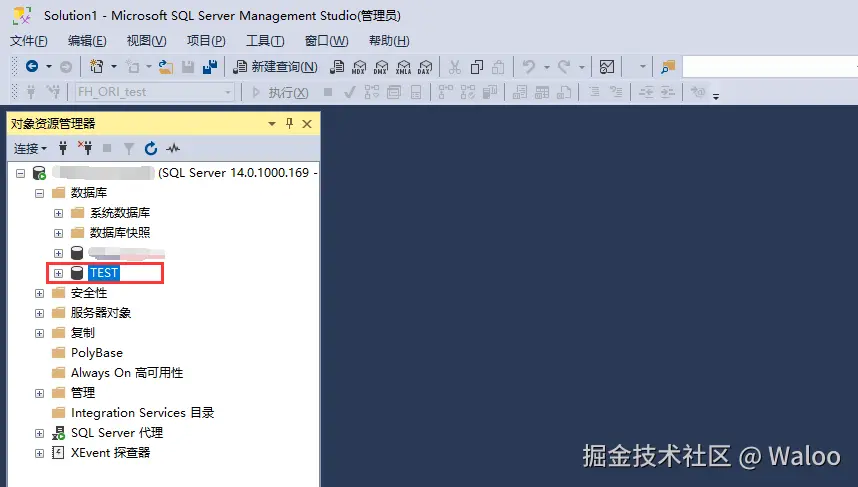Expand the 数据库快照 folder
The height and width of the screenshot is (487, 858).
point(59,233)
